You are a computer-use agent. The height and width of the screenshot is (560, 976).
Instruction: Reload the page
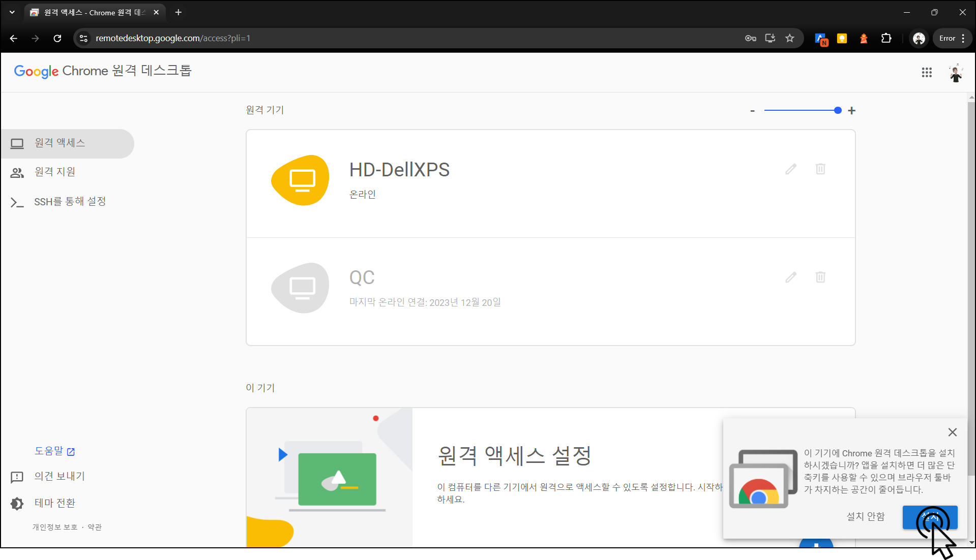(57, 38)
